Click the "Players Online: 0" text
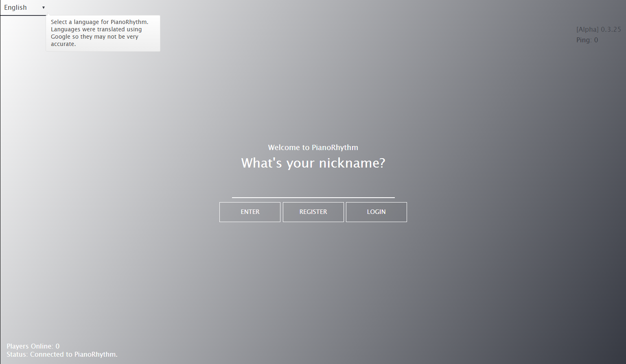 (33, 346)
